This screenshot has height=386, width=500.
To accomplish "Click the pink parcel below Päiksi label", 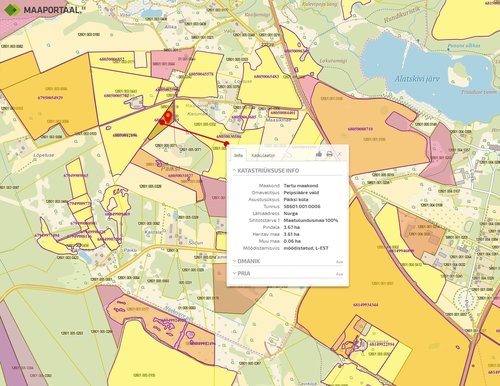I will coord(214,197).
